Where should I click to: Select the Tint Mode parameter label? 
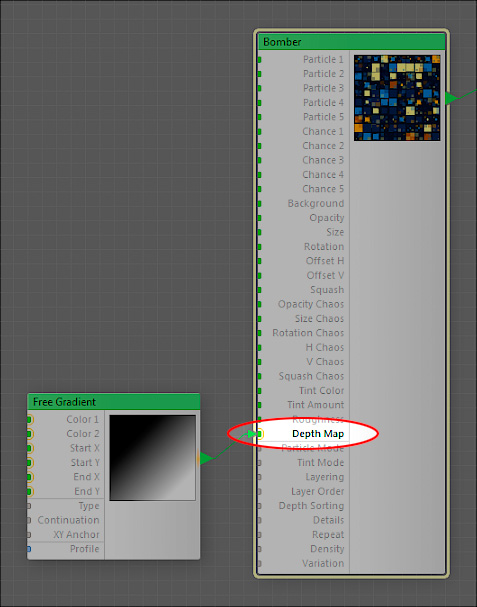point(321,463)
